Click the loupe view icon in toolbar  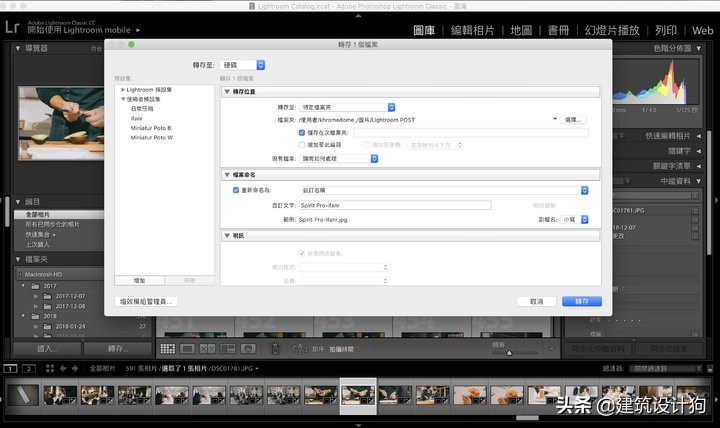[x=188, y=349]
